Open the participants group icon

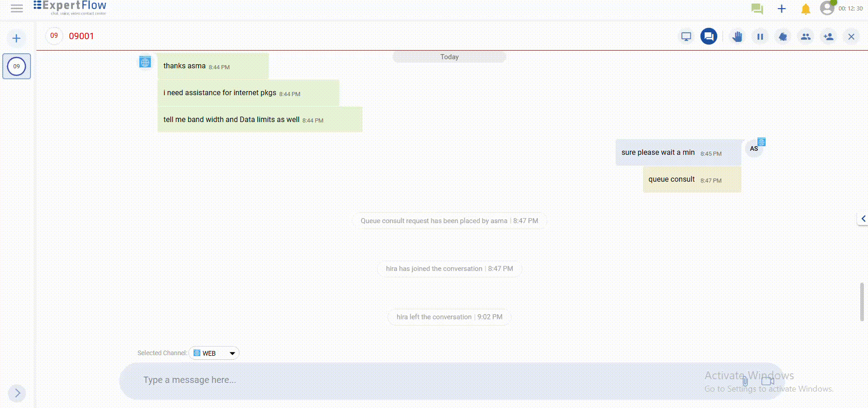(x=806, y=36)
